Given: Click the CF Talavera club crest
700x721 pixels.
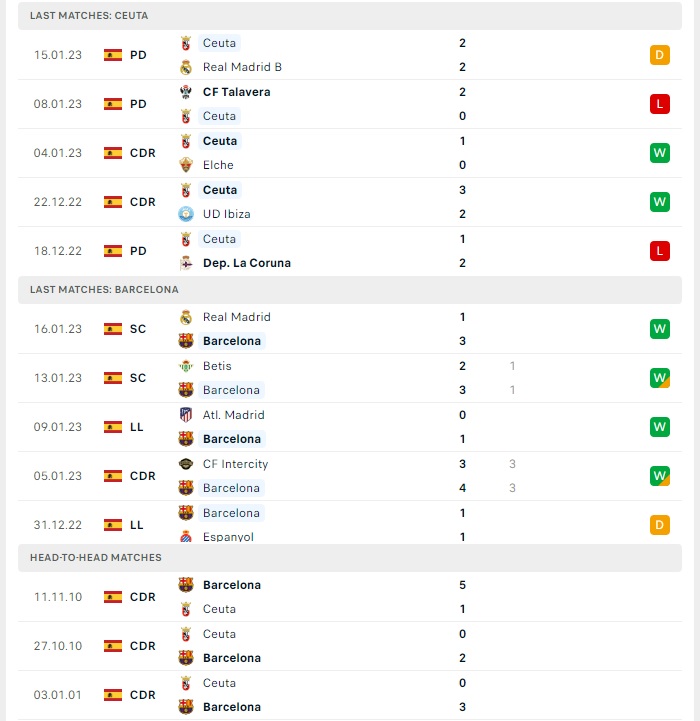Looking at the screenshot, I should [x=186, y=92].
